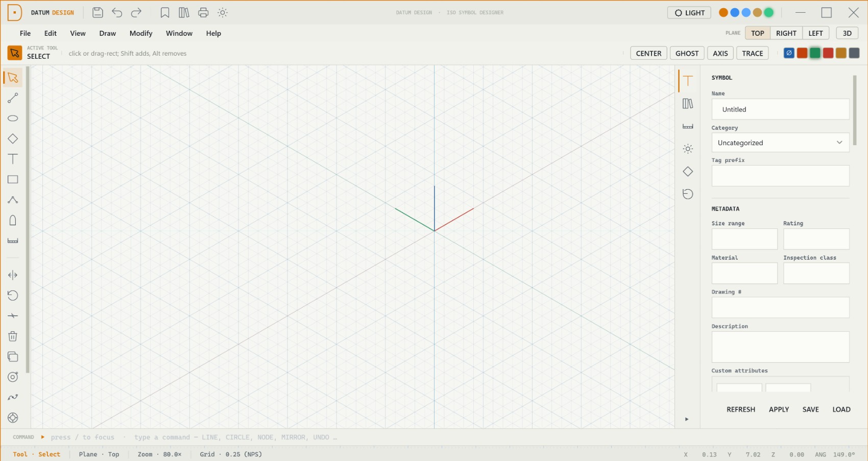The image size is (868, 461).
Task: Select the concentric target tool
Action: [x=13, y=377]
